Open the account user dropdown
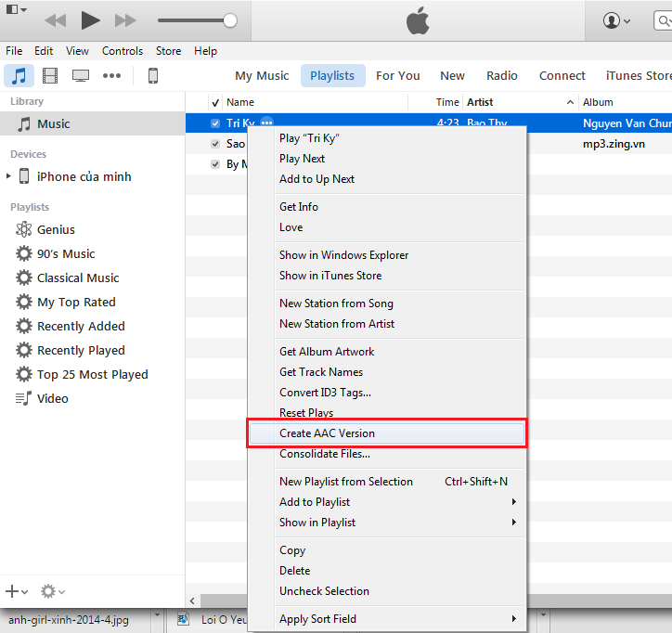This screenshot has width=672, height=633. (616, 19)
